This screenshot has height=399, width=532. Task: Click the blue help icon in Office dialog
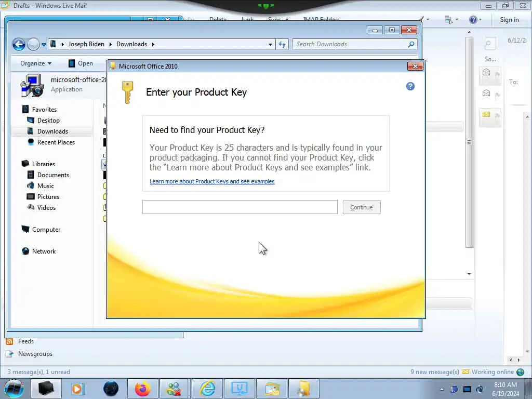pos(410,87)
